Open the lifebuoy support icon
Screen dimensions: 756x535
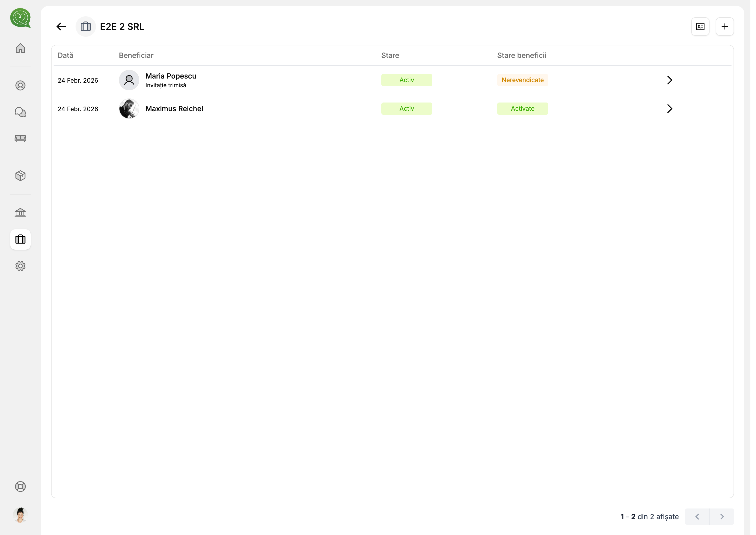(20, 487)
